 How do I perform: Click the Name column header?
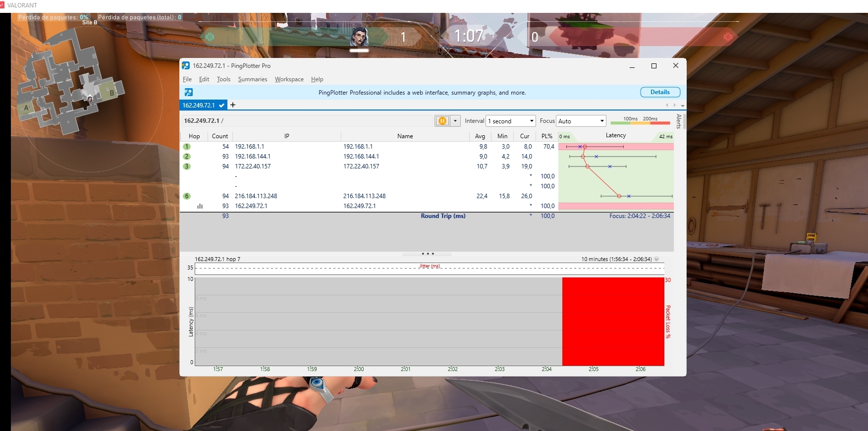pyautogui.click(x=405, y=136)
